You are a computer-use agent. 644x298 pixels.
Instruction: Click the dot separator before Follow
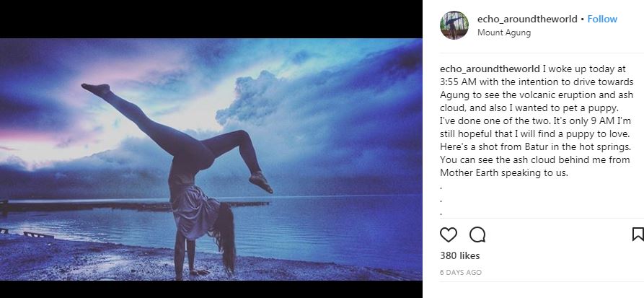click(583, 19)
